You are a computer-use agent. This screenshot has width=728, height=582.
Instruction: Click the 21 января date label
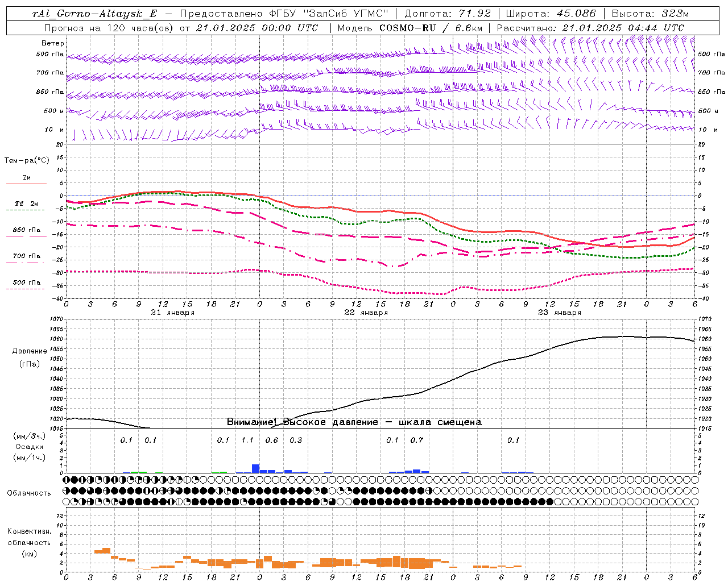tap(173, 313)
